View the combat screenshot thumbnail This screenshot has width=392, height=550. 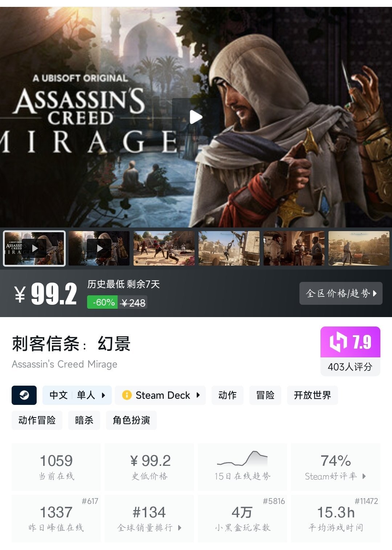click(x=164, y=249)
